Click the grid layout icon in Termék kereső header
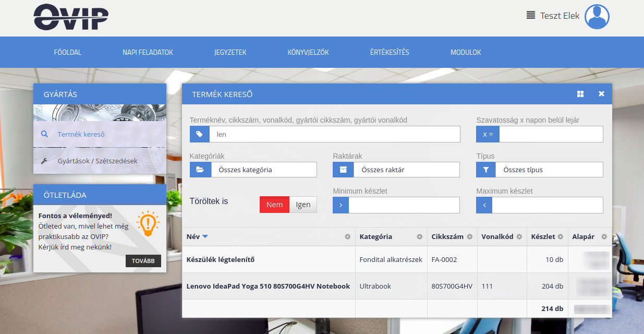The width and height of the screenshot is (644, 334). point(580,94)
